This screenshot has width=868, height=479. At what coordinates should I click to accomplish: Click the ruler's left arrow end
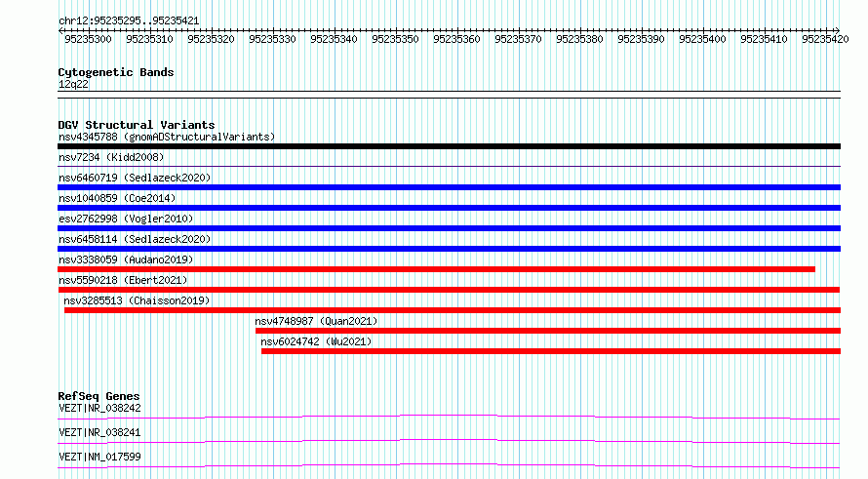[60, 30]
